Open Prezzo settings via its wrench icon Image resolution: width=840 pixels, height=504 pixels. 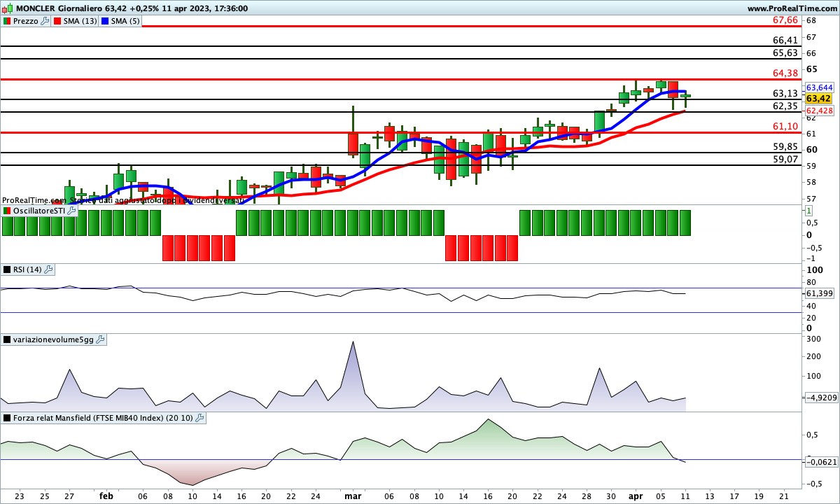coord(45,21)
